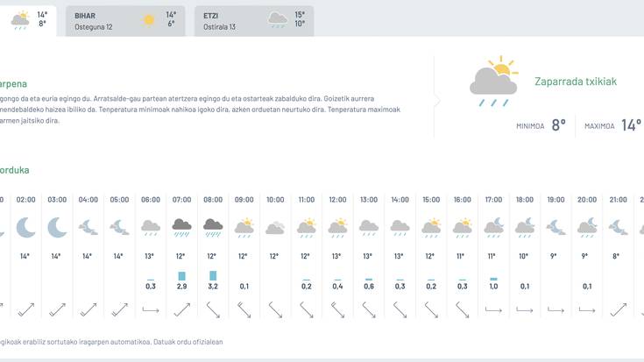Viewport: 644px width, 362px height.
Task: Click the wind arrow under 08:00
Action: point(213,309)
